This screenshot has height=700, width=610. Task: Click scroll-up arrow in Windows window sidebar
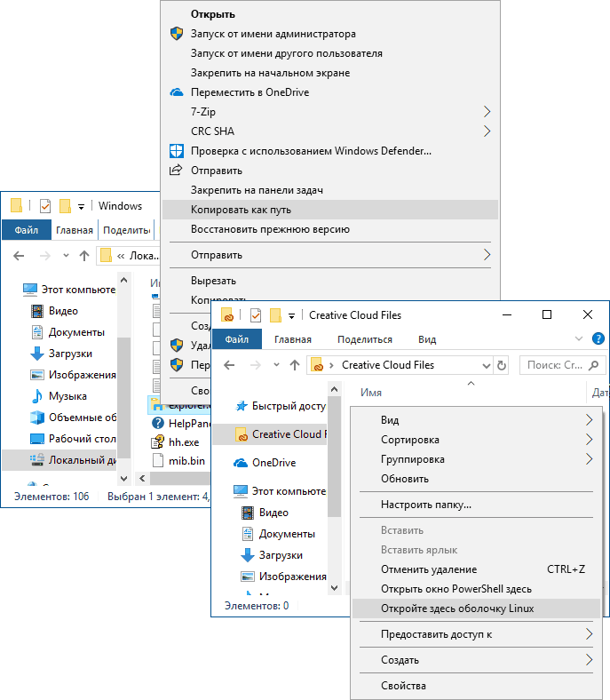(124, 280)
